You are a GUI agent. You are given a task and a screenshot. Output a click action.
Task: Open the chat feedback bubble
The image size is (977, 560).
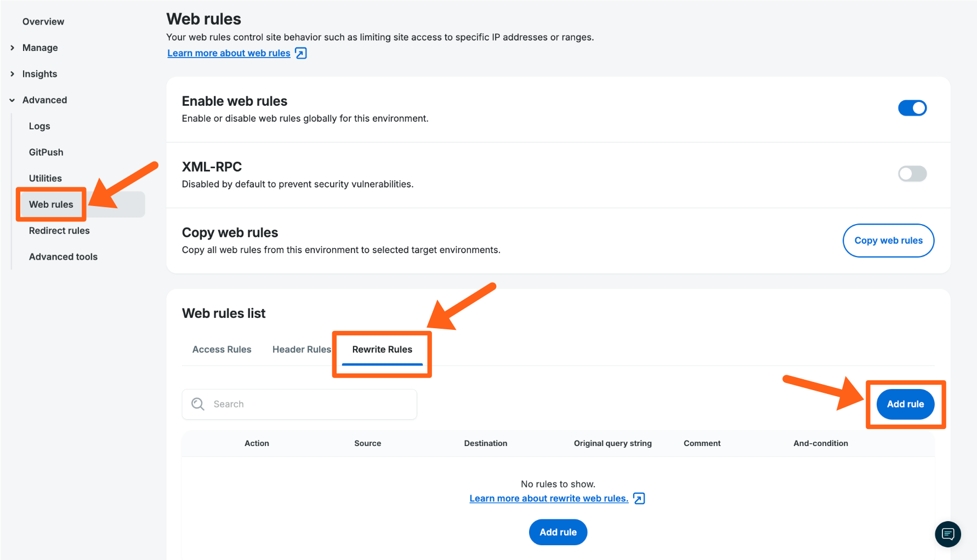click(948, 534)
